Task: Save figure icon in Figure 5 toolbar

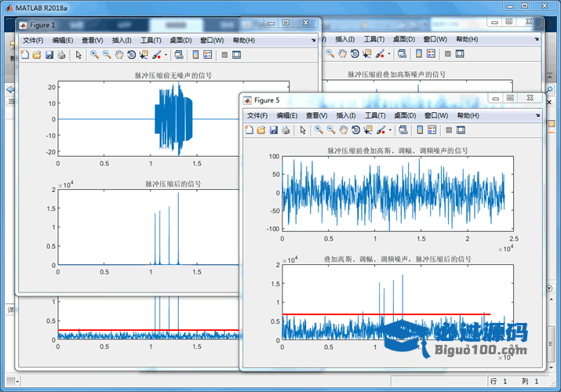Action: point(274,130)
